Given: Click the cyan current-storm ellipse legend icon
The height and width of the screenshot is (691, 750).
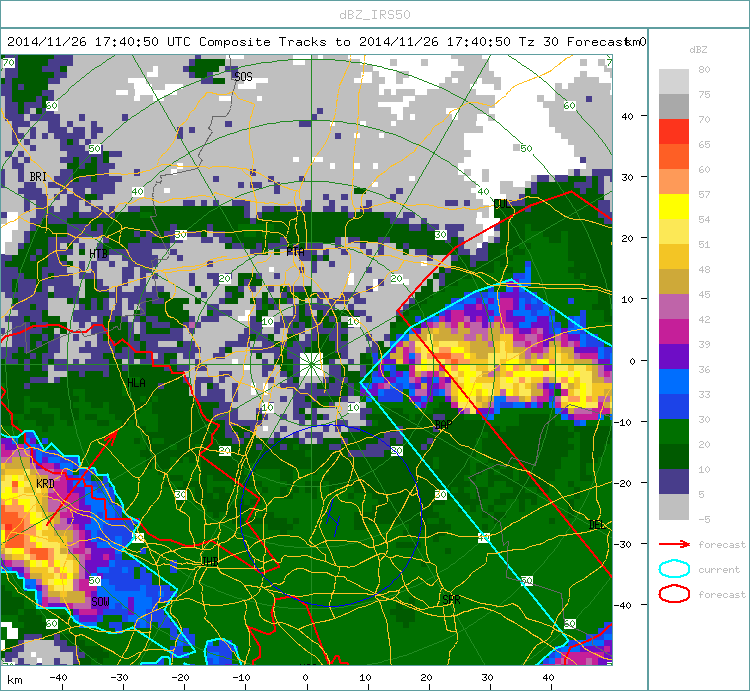Looking at the screenshot, I should point(674,569).
